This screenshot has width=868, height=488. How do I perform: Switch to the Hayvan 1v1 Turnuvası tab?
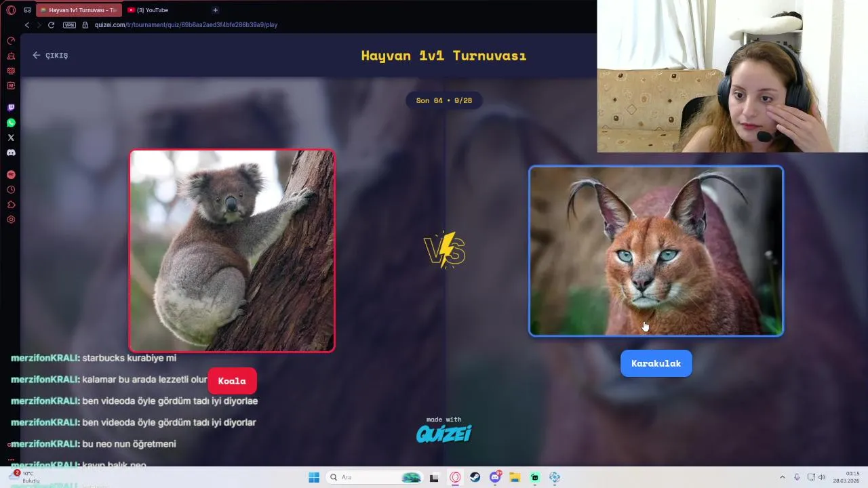79,10
